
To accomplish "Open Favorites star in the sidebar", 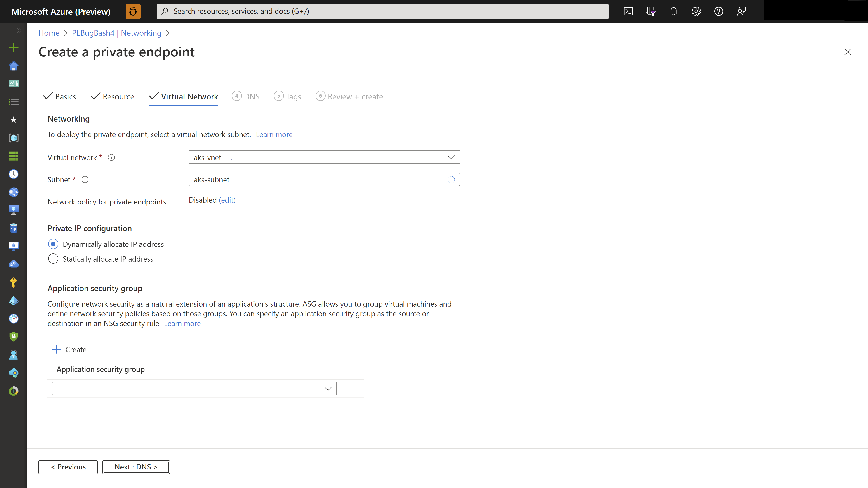I will (x=14, y=120).
